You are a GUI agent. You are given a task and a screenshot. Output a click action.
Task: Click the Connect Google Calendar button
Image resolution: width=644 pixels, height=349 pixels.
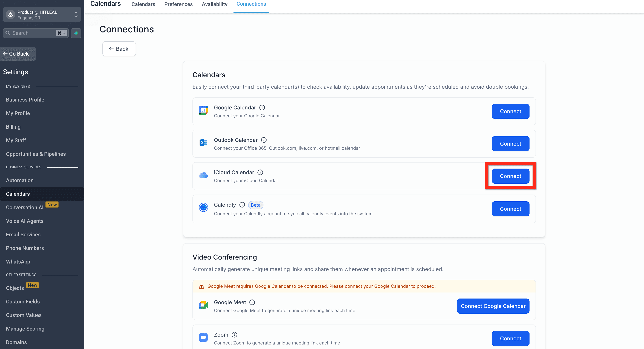click(x=493, y=306)
